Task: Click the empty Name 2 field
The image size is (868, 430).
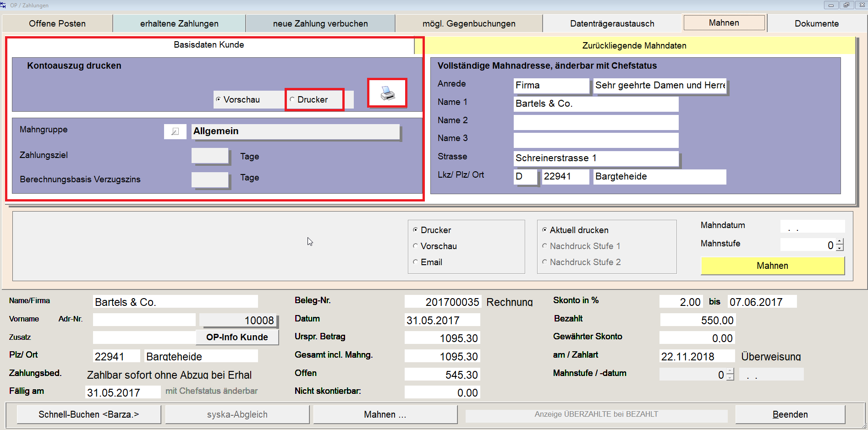Action: 596,122
